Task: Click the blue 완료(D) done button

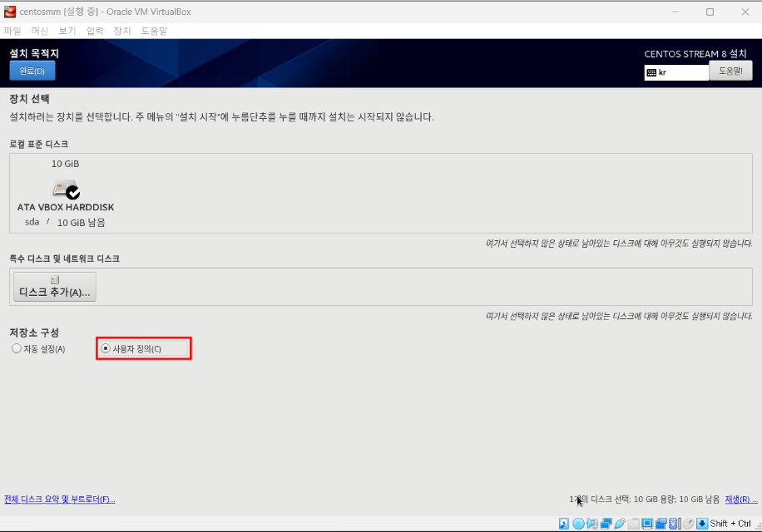Action: tap(32, 71)
